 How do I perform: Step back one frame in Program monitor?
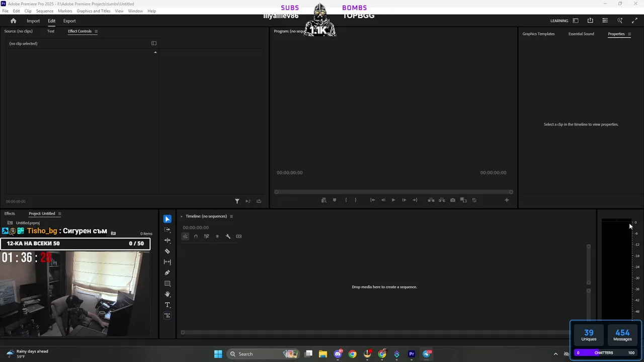click(x=383, y=200)
